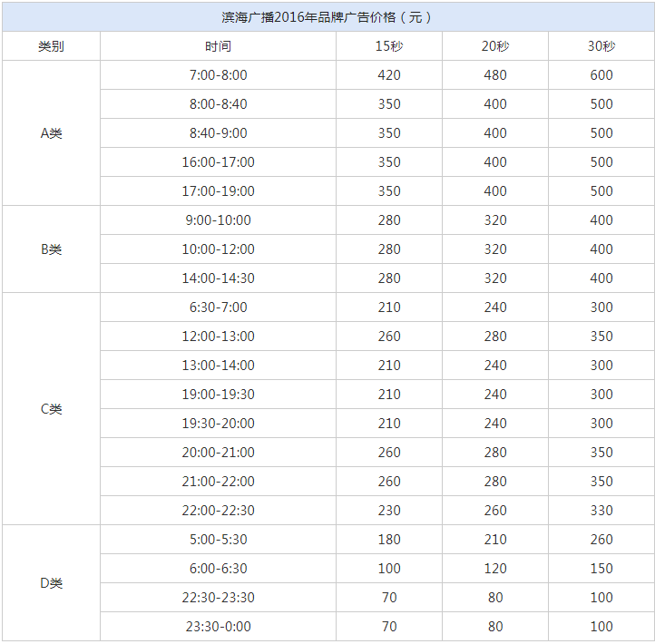Image resolution: width=655 pixels, height=644 pixels.
Task: Click the 480 price for 7:00-8:00
Action: point(495,75)
